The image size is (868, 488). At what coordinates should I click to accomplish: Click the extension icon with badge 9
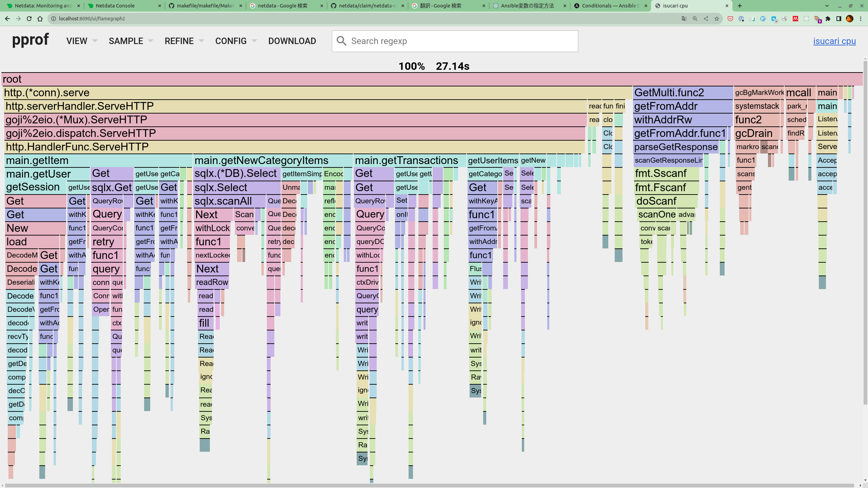(x=817, y=19)
